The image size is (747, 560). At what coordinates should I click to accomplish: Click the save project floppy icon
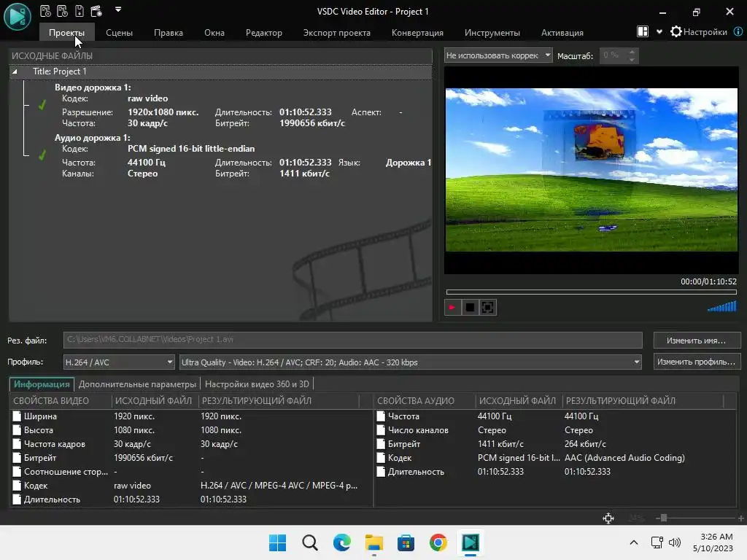click(x=79, y=10)
